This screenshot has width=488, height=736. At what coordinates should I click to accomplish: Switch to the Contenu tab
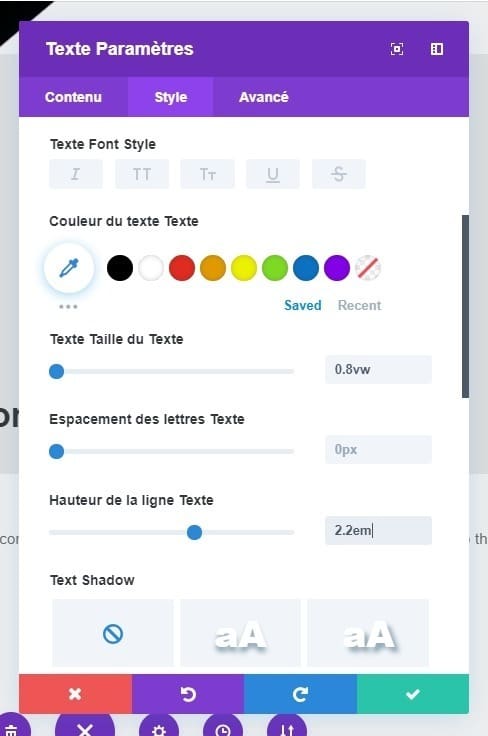73,97
